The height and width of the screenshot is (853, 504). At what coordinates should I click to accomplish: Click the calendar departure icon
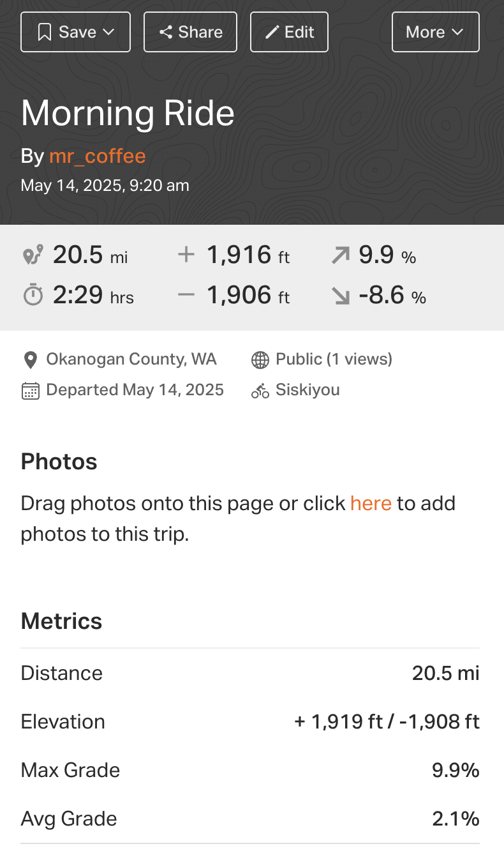pos(30,391)
